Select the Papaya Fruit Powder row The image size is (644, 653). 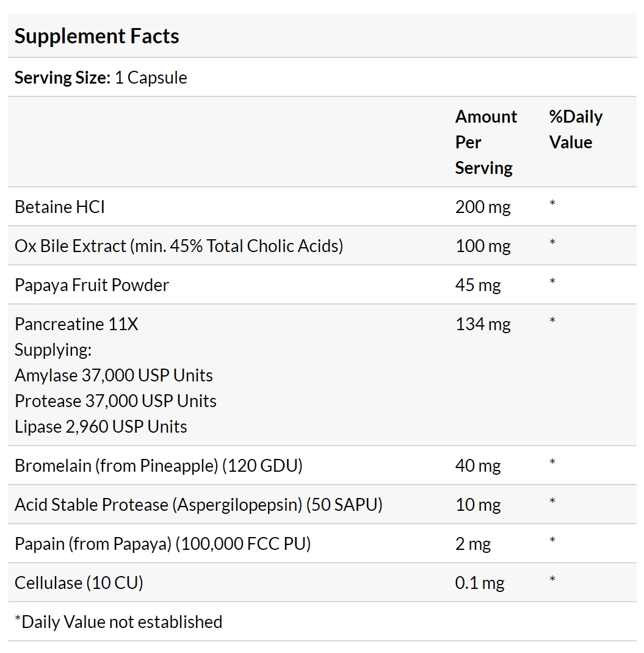tap(322, 285)
